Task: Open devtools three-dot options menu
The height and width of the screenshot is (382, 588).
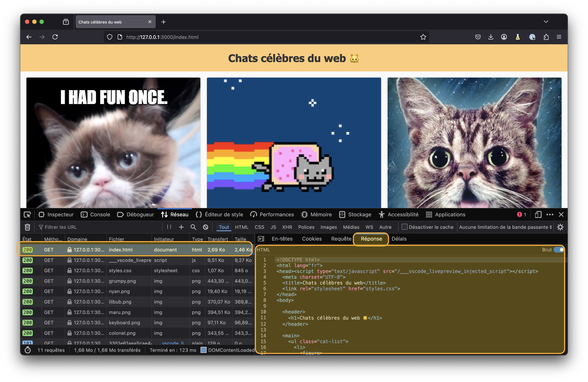Action: 550,215
